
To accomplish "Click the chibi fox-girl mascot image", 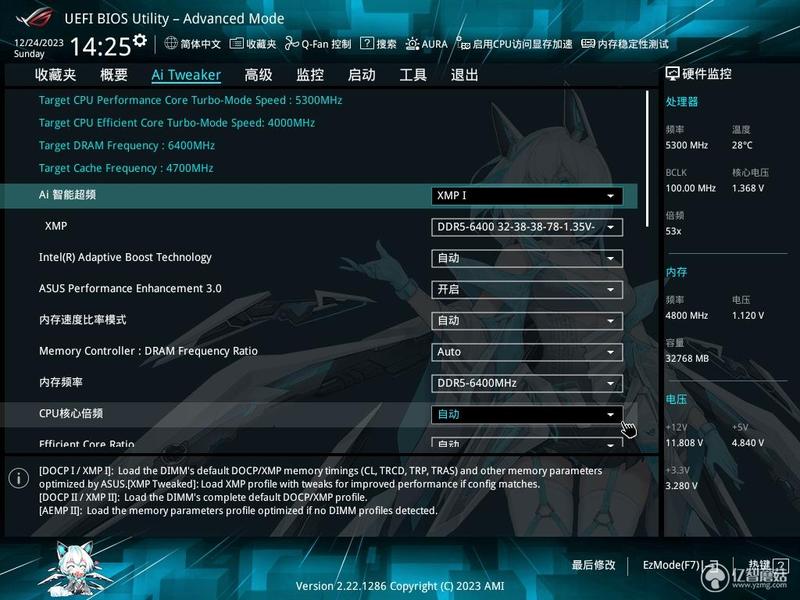I will [77, 569].
